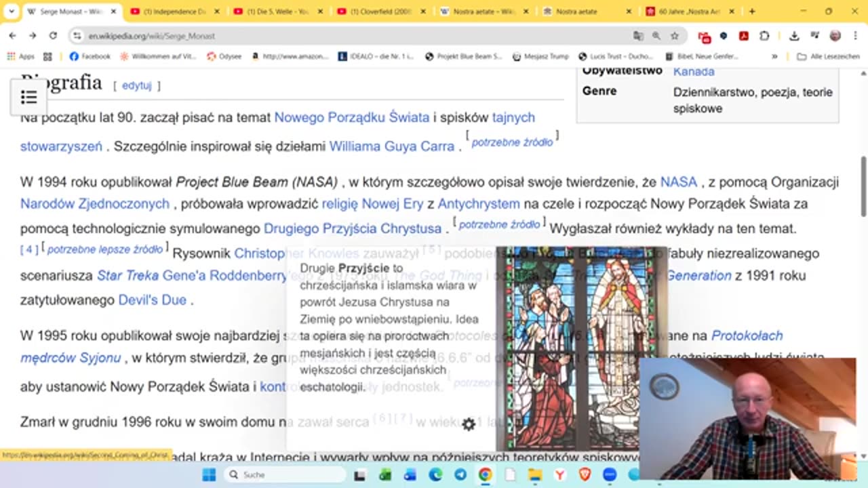Follow Williama Guya Carra link

tap(392, 146)
